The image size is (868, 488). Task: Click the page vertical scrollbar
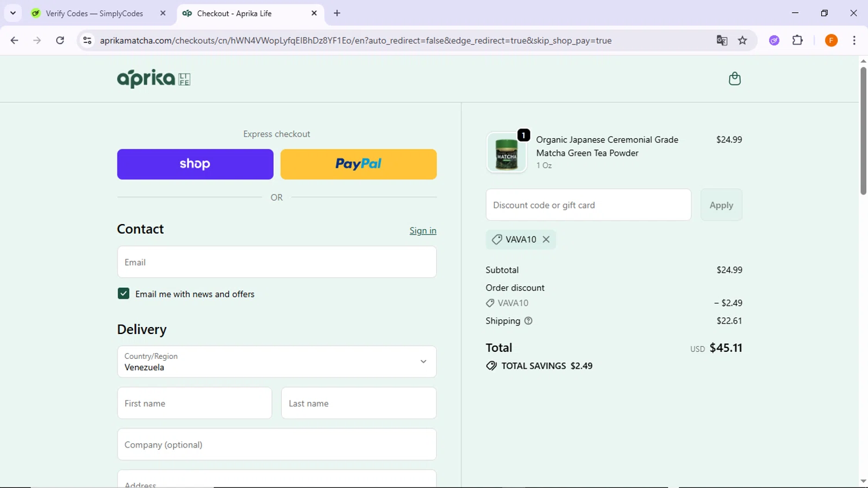coord(863,131)
